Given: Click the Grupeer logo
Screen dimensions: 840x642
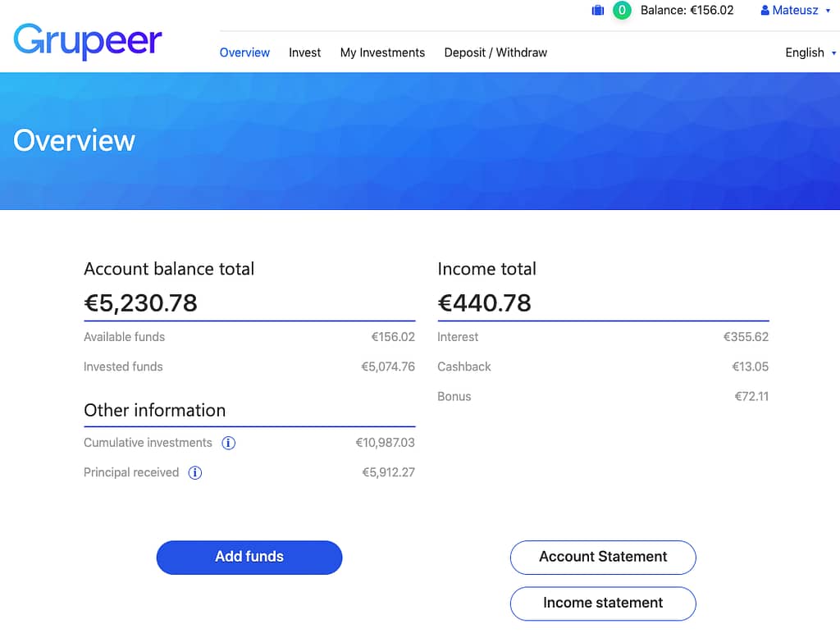Looking at the screenshot, I should point(88,41).
